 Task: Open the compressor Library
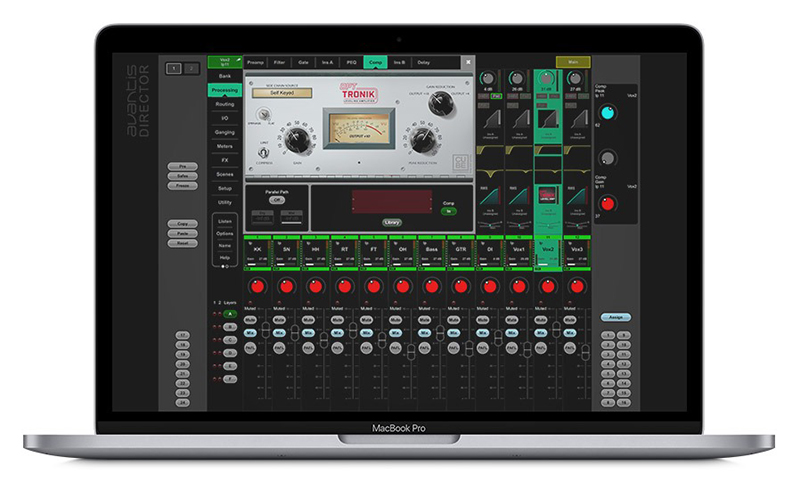point(391,222)
